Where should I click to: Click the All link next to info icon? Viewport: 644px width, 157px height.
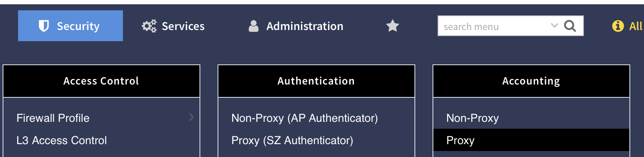pyautogui.click(x=636, y=26)
